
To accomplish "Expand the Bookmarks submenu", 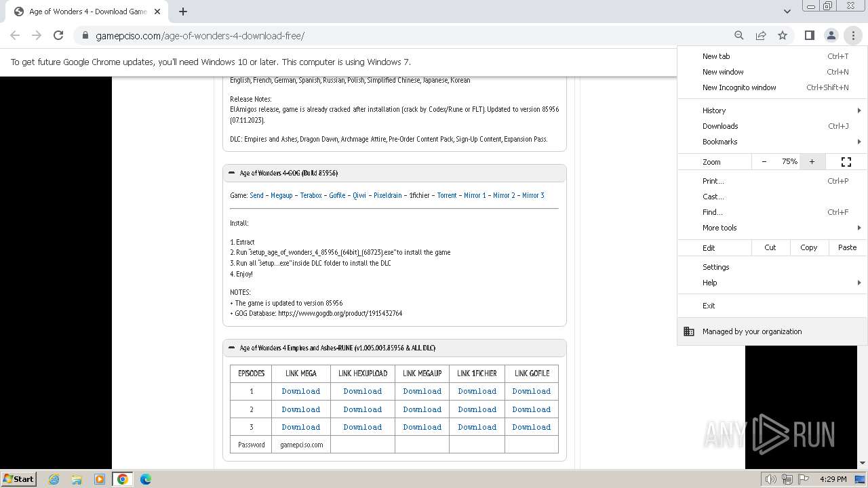I will tap(772, 142).
